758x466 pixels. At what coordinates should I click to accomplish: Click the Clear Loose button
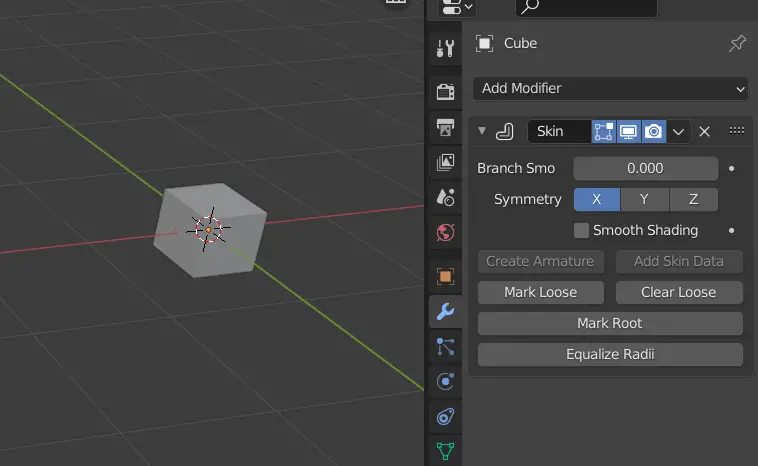(679, 292)
